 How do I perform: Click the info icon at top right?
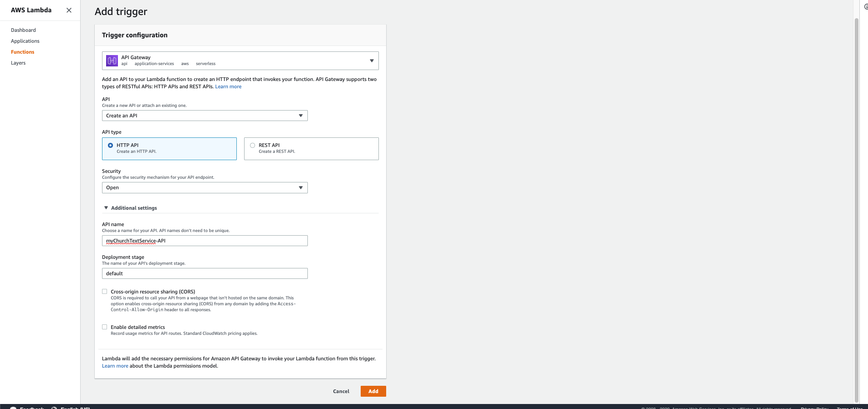coord(866,7)
